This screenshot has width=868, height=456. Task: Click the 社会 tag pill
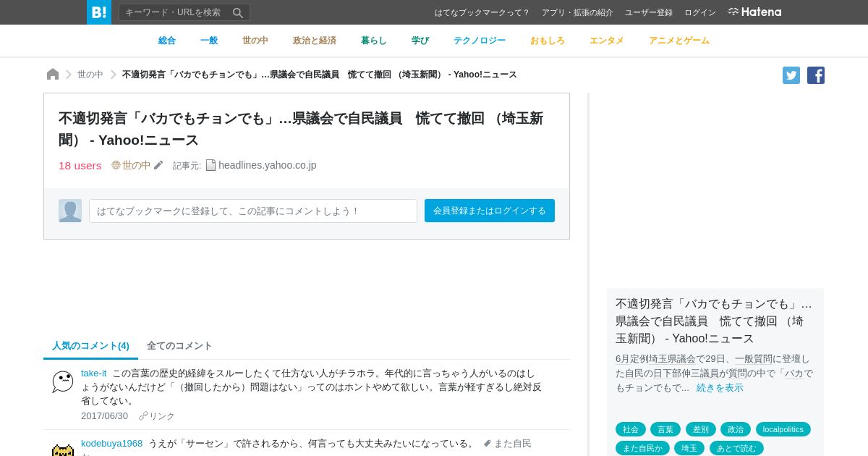click(631, 429)
